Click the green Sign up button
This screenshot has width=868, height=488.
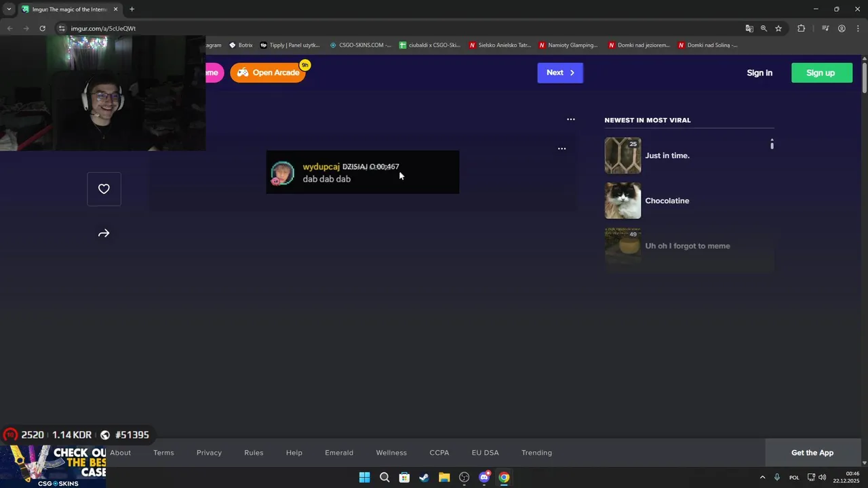point(821,73)
